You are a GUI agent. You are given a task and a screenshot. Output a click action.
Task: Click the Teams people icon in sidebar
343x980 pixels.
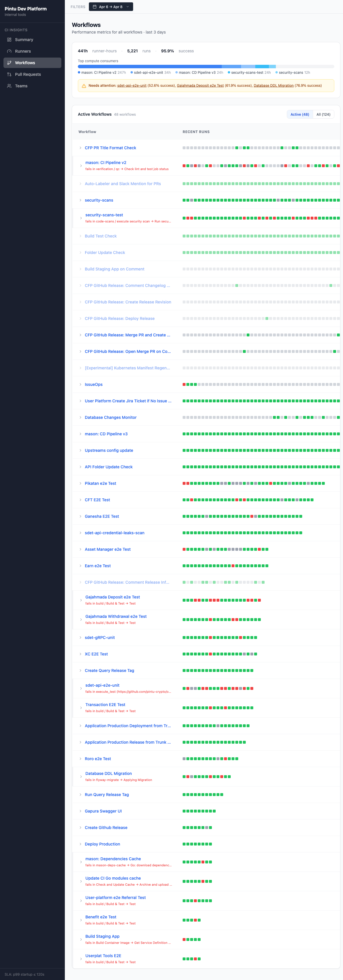tap(9, 86)
